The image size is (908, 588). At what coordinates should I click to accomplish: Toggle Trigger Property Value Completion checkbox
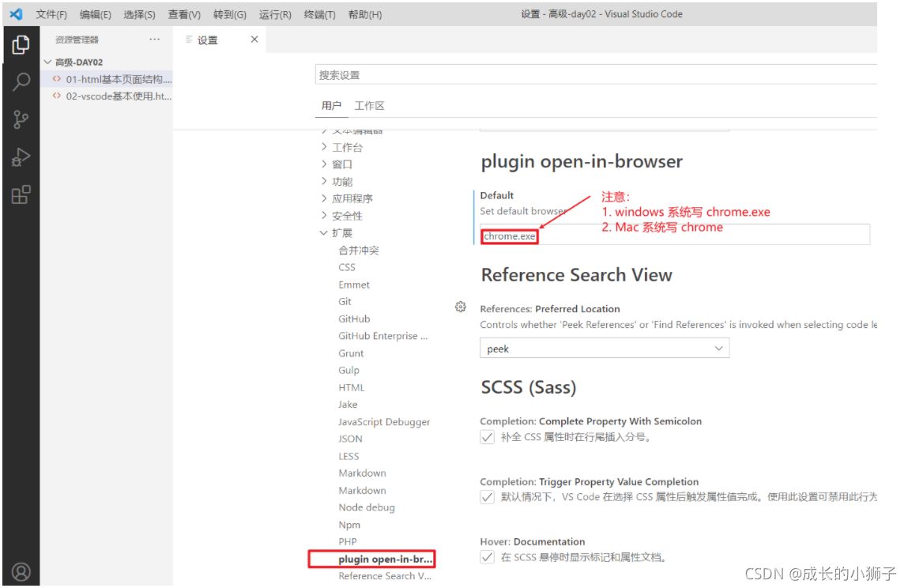pyautogui.click(x=487, y=497)
